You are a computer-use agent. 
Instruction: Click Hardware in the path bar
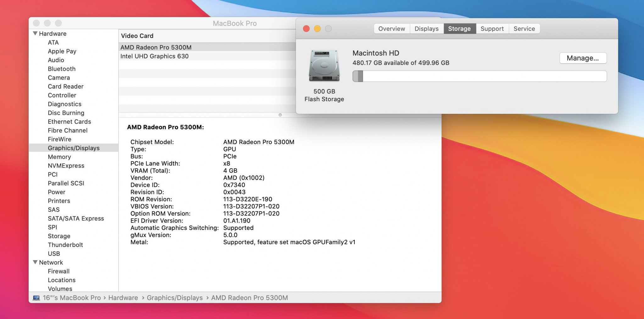pyautogui.click(x=123, y=298)
